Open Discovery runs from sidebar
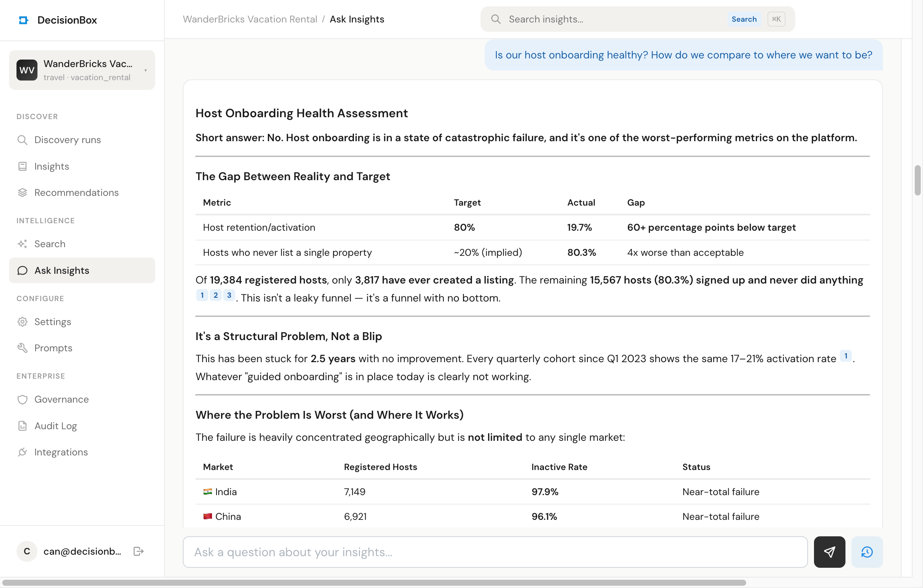Image resolution: width=923 pixels, height=588 pixels. [82, 140]
